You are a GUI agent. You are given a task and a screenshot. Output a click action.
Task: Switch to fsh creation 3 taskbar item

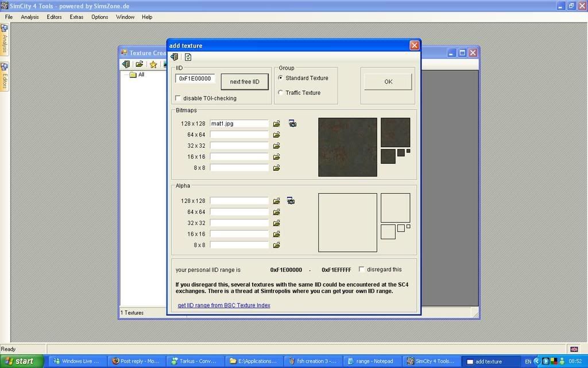click(x=313, y=361)
